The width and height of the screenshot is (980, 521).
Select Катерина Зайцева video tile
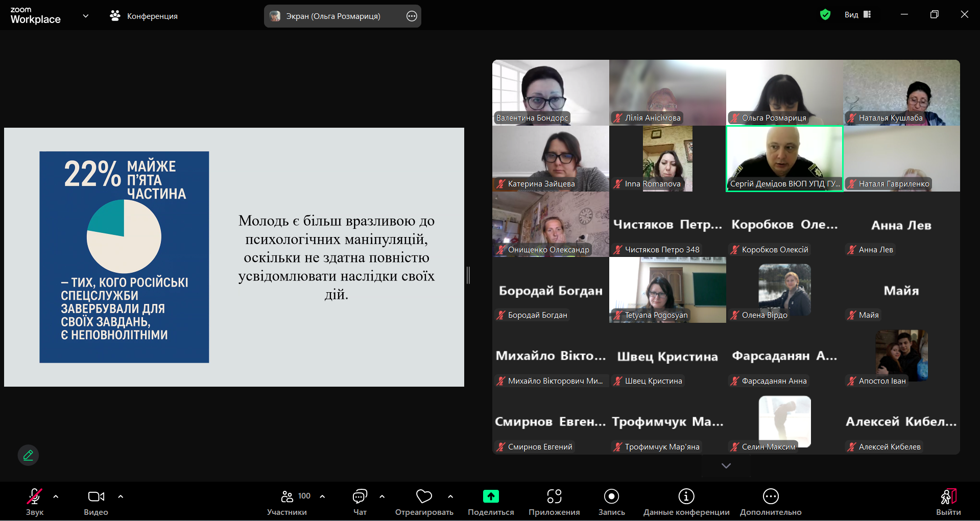point(551,158)
